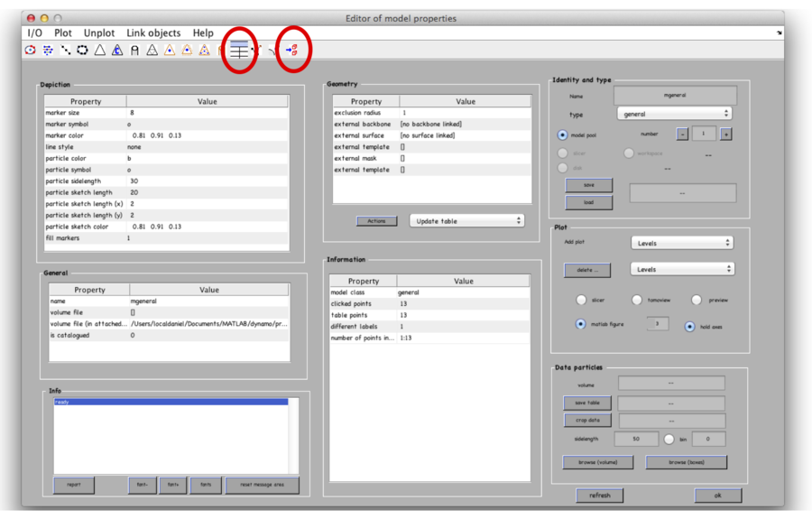812x519 pixels.
Task: Click the black arch-shaped toolbar icon
Action: point(134,51)
